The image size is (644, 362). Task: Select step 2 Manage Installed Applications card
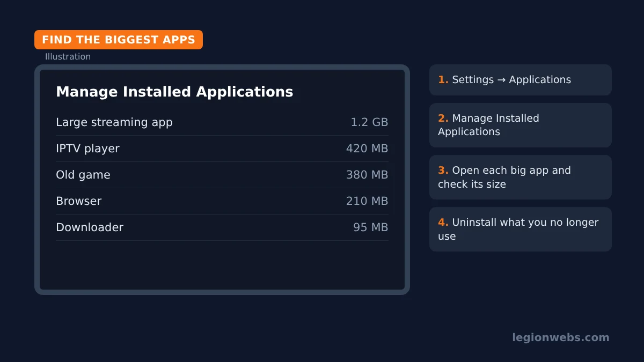tap(521, 125)
